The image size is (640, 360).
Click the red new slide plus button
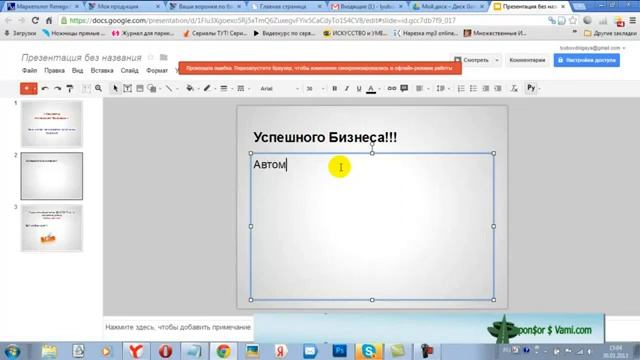[x=27, y=88]
